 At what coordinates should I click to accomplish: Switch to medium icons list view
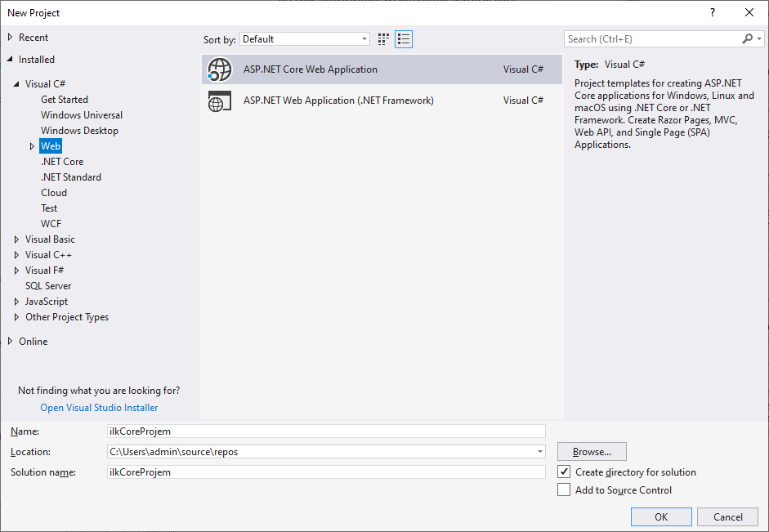click(x=404, y=39)
